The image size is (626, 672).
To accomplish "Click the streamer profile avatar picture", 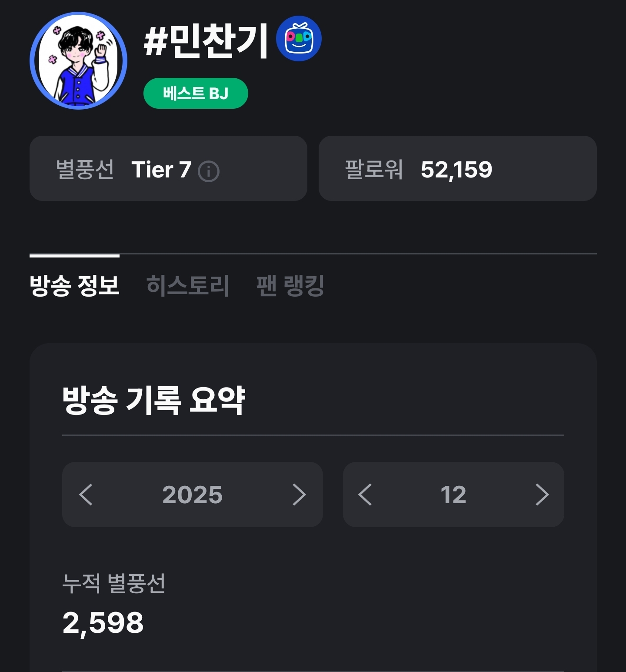I will pyautogui.click(x=79, y=61).
